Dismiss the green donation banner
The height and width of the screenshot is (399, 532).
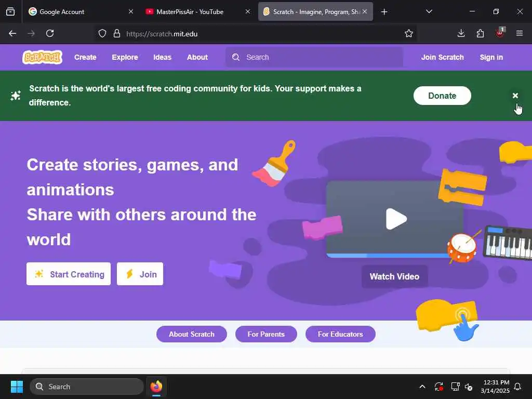515,96
